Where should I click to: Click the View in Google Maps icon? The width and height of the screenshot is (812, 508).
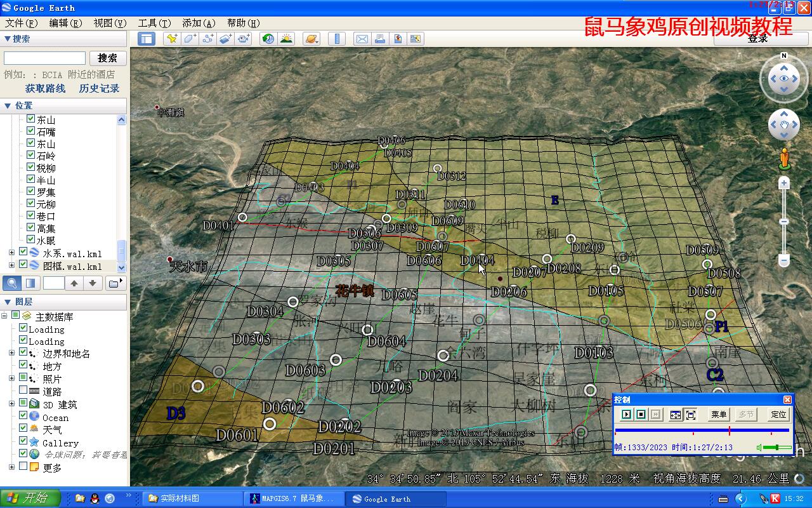coord(398,39)
